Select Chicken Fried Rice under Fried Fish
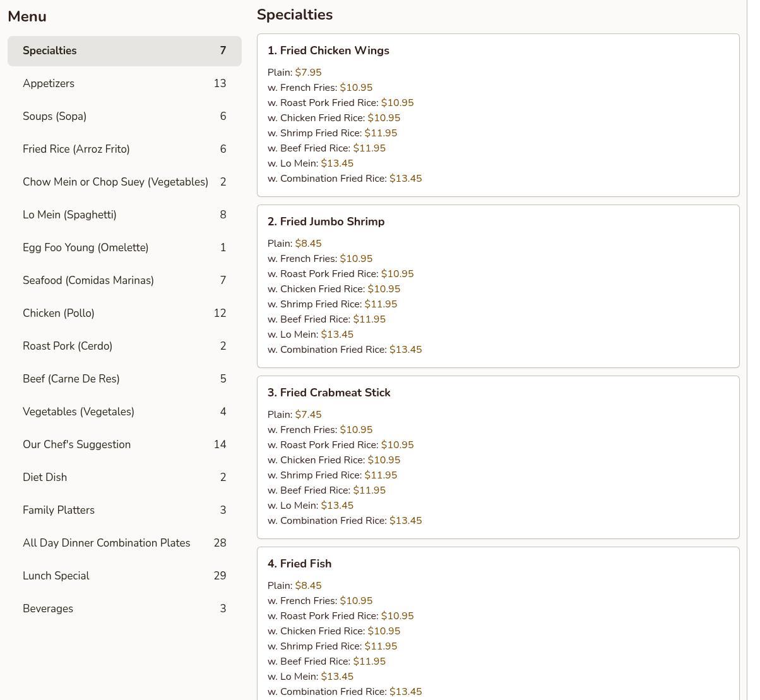Screen dimensions: 760x700 [334, 631]
